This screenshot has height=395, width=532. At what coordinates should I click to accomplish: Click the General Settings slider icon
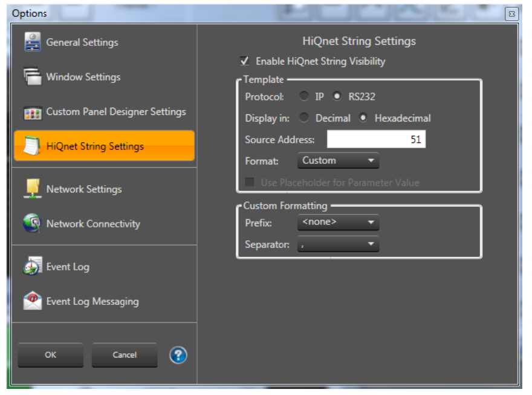32,42
